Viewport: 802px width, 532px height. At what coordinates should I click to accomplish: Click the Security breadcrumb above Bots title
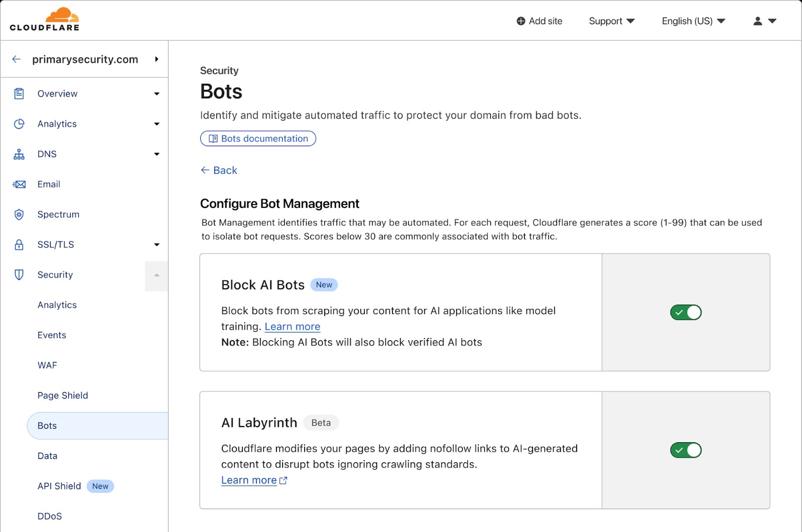[219, 71]
